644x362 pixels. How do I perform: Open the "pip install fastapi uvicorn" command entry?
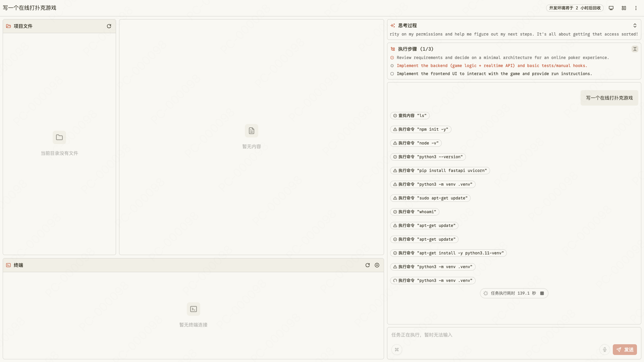[440, 171]
